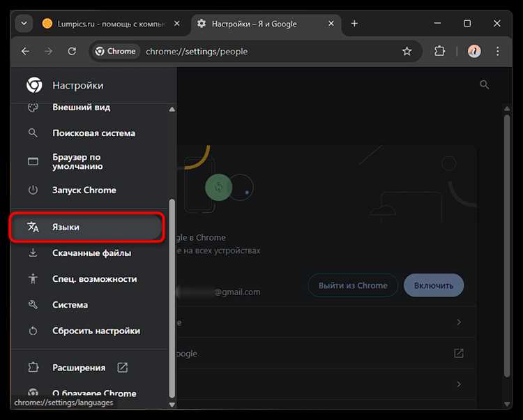The image size is (523, 420).
Task: Minimize the Chrome window
Action: coord(438,23)
